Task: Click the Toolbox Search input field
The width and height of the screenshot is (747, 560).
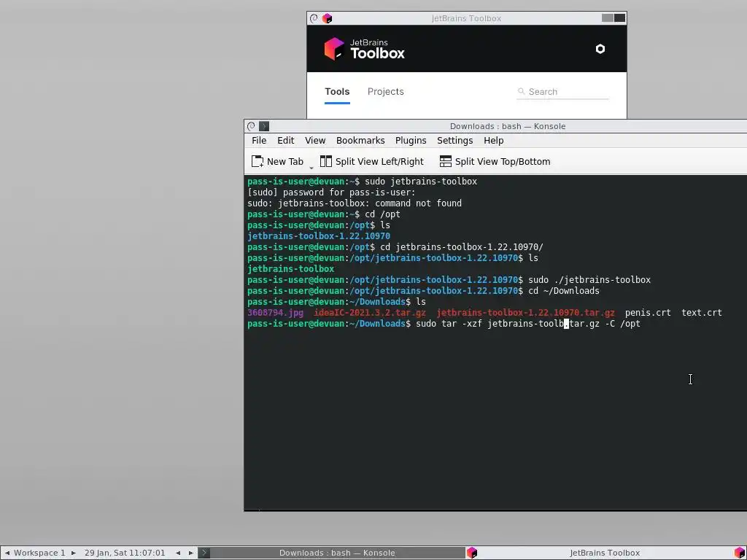Action: coord(562,91)
